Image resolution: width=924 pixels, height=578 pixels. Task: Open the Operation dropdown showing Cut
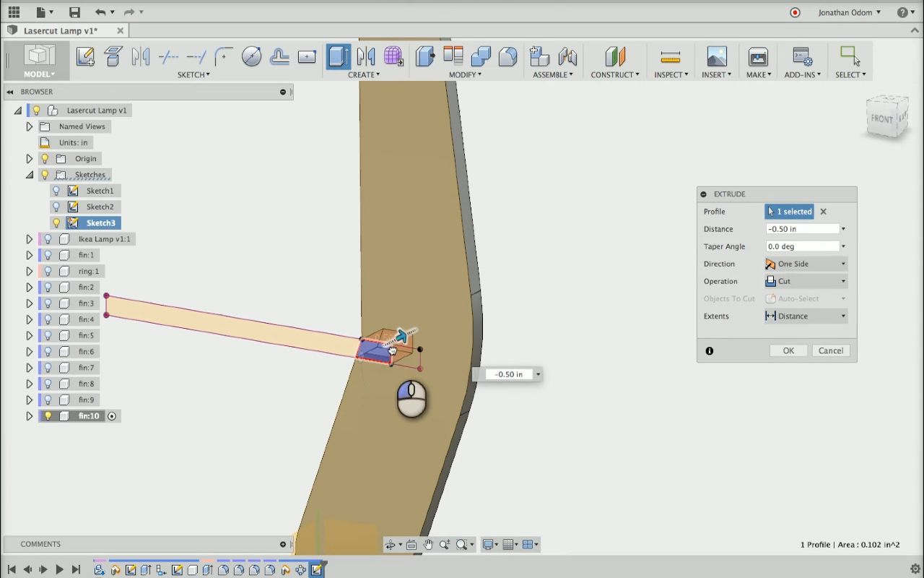(x=806, y=281)
